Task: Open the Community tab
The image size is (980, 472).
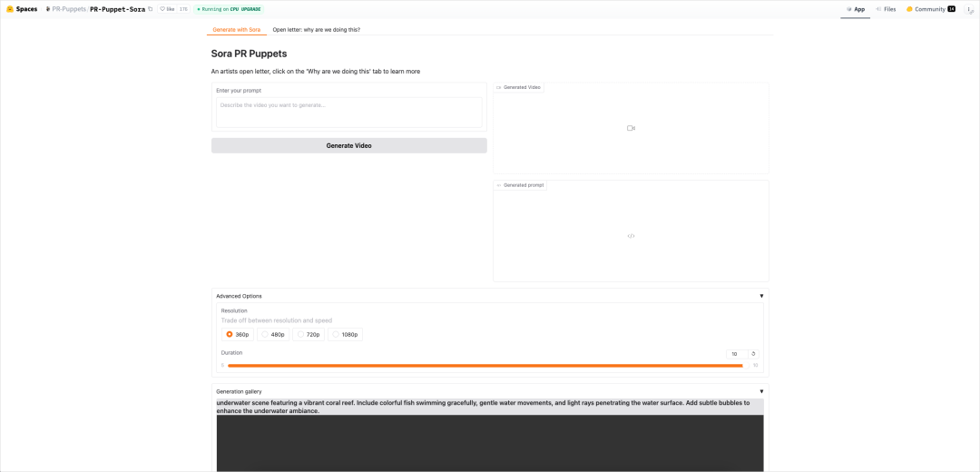Action: 931,9
